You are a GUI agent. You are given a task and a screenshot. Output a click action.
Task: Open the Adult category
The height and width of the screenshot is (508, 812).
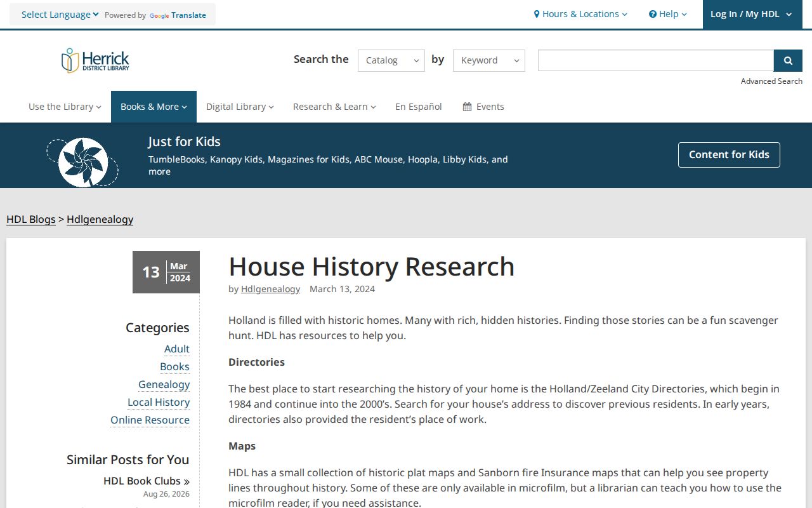pyautogui.click(x=177, y=349)
